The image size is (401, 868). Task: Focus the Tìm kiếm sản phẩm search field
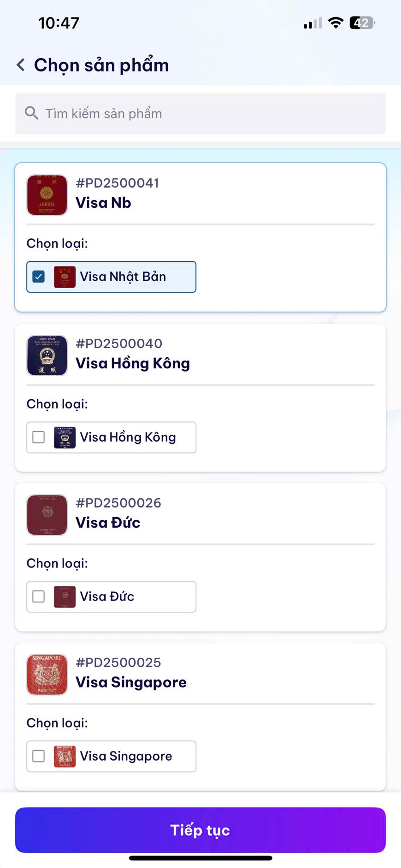tap(207, 113)
